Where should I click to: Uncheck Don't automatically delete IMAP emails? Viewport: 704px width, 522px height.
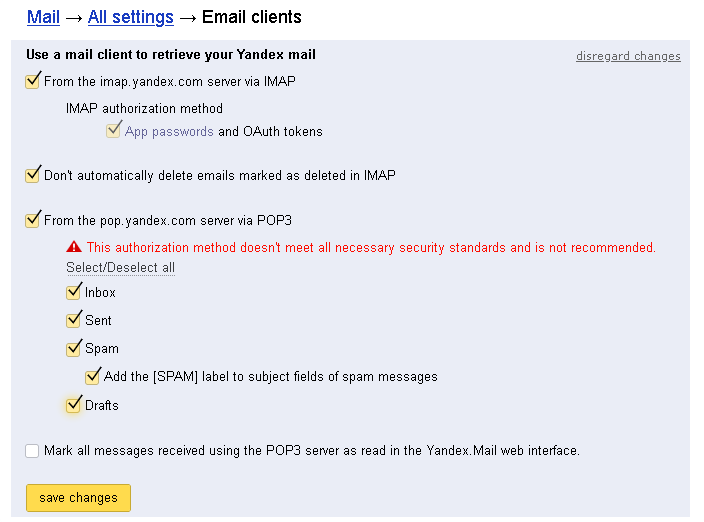tap(33, 175)
